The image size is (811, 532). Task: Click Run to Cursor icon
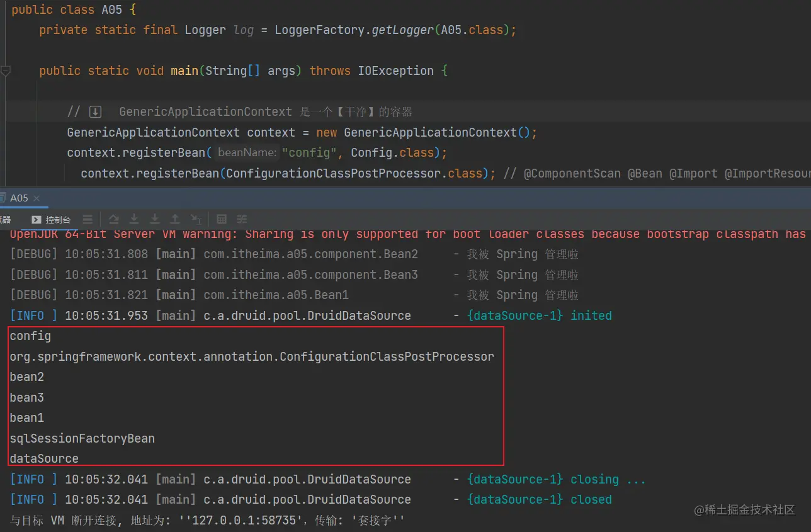tap(196, 220)
